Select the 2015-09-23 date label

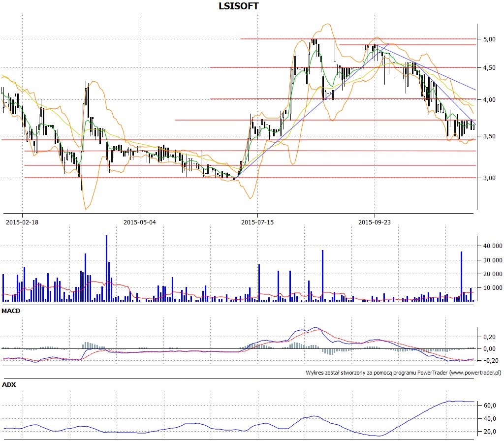point(375,222)
